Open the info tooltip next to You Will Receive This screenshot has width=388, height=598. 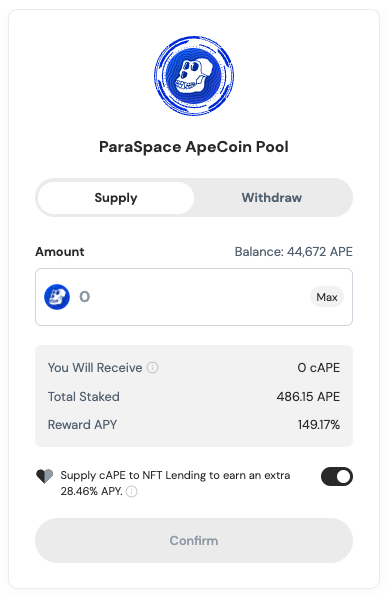coord(153,368)
